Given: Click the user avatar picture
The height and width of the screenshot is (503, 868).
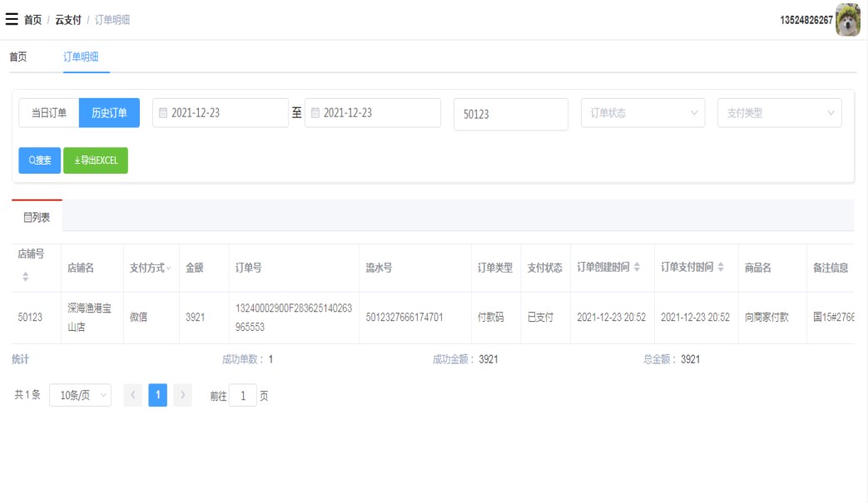Looking at the screenshot, I should pos(848,20).
